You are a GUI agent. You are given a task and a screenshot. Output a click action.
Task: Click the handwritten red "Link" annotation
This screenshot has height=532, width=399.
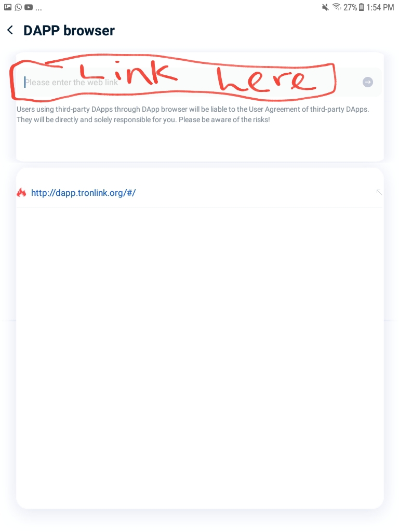[129, 72]
